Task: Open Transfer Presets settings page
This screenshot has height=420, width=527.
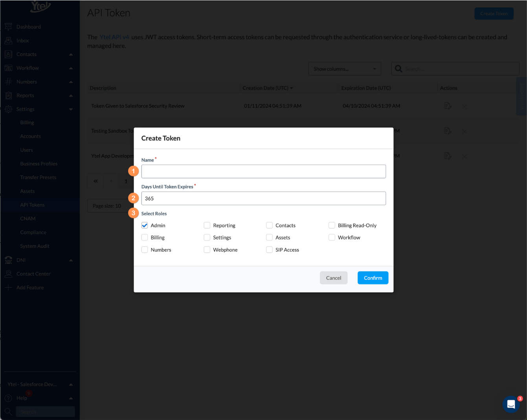Action: click(38, 178)
